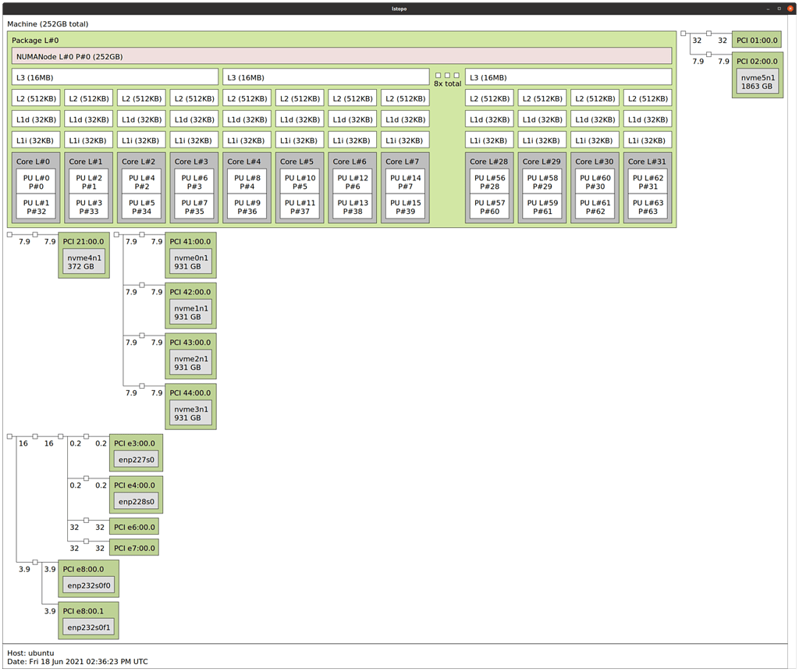Click the PCI 41:00.0 device label

(x=190, y=242)
